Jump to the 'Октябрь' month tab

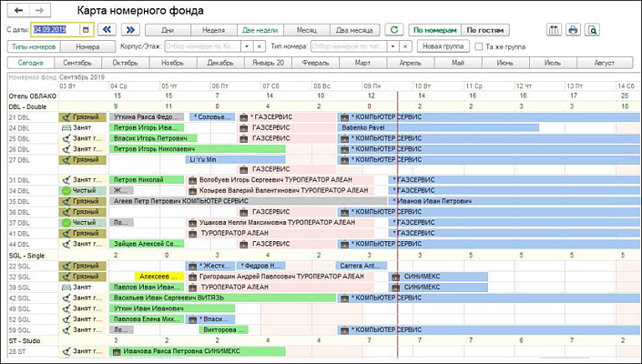(125, 63)
